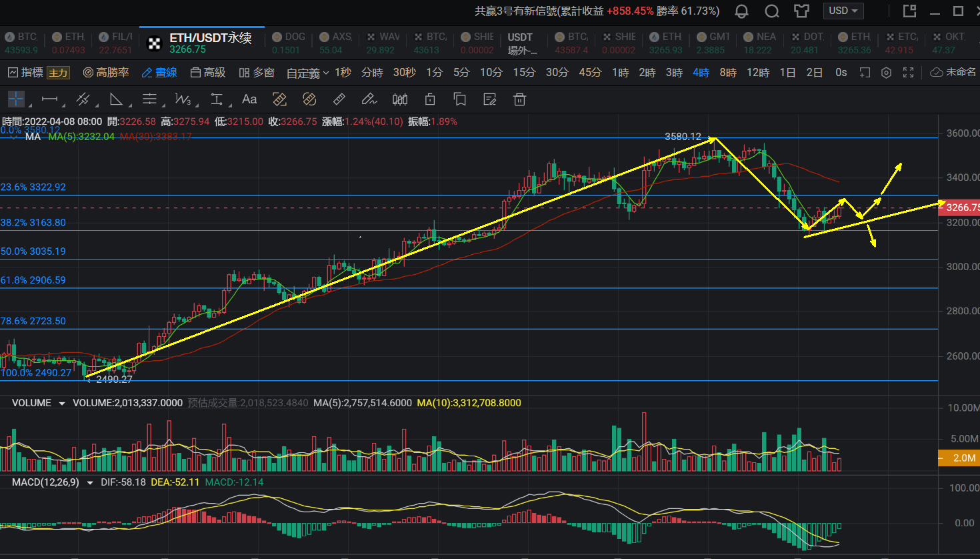Click the pop-out window layout icon
Image resolution: width=980 pixels, height=559 pixels.
(x=909, y=11)
